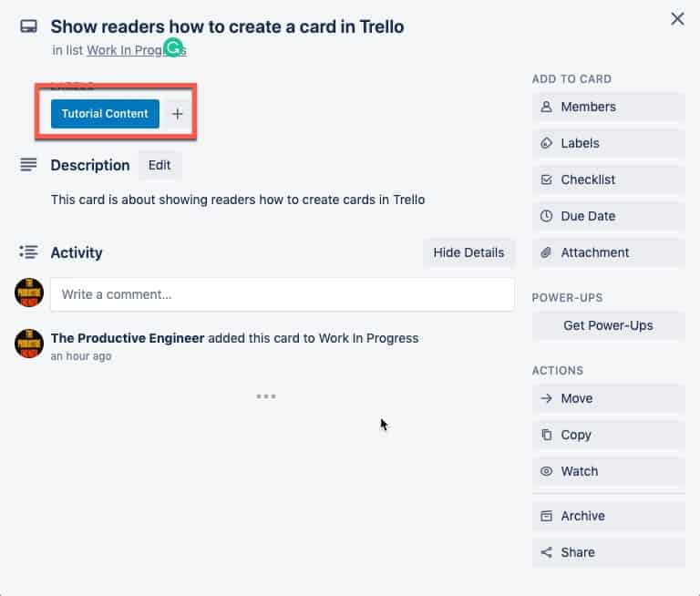
Task: Click the Activity section icon
Action: point(28,252)
